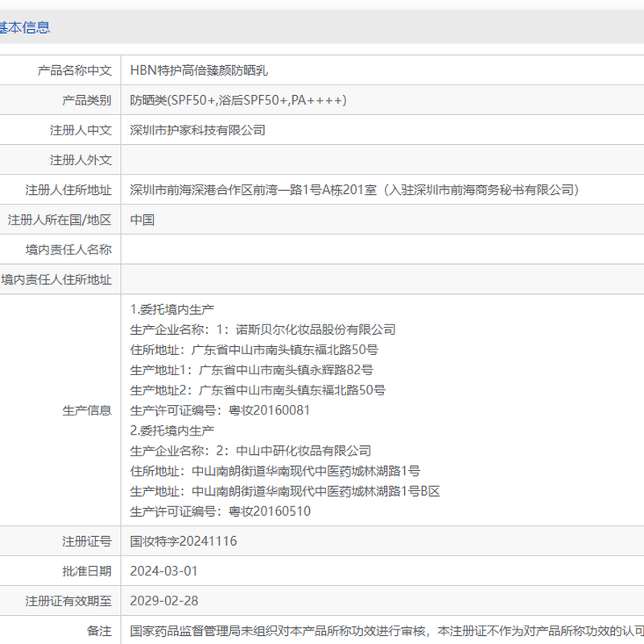Select 住所地址 广东省中山市南头镇东福北路50号
The height and width of the screenshot is (644, 644).
tap(254, 350)
